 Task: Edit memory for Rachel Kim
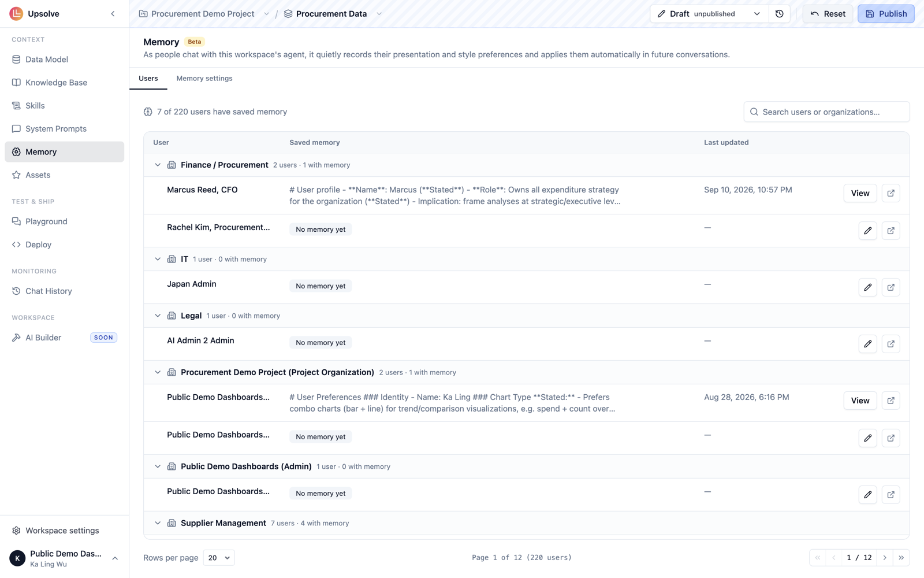click(x=868, y=231)
